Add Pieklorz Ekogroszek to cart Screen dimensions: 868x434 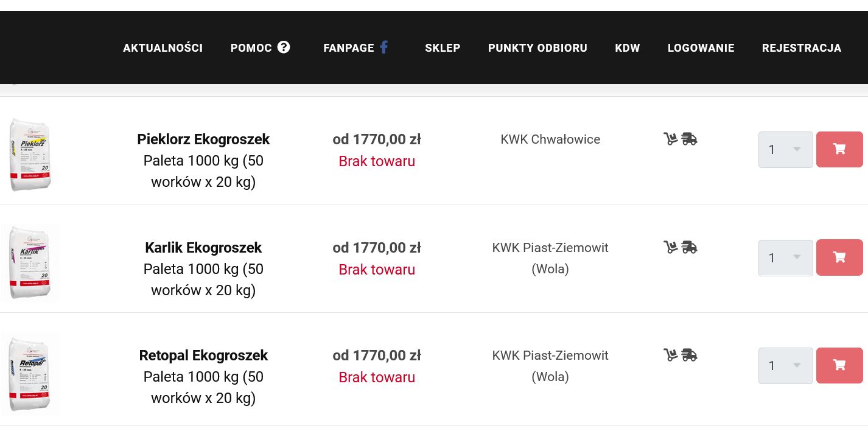[x=839, y=149]
